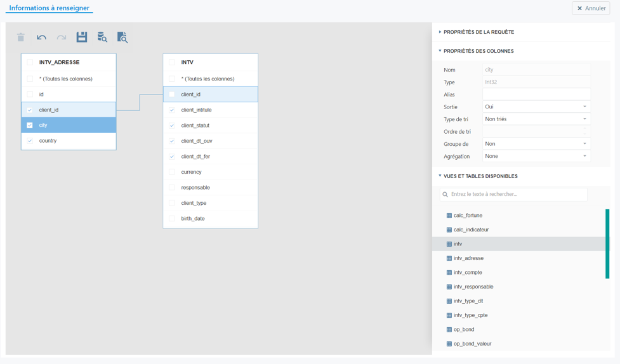
Task: Click the Annuler button
Action: click(591, 8)
